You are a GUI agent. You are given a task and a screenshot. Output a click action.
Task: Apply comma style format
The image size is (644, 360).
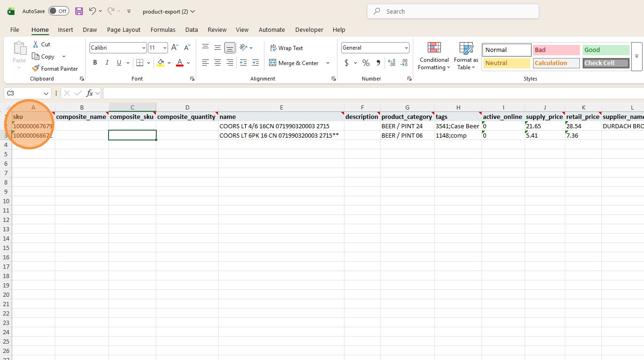click(x=378, y=63)
